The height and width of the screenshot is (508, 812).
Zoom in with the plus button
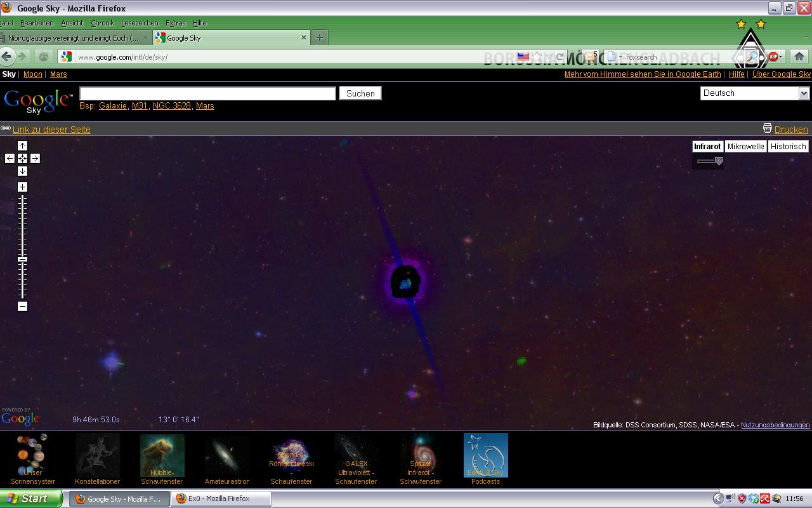(22, 187)
